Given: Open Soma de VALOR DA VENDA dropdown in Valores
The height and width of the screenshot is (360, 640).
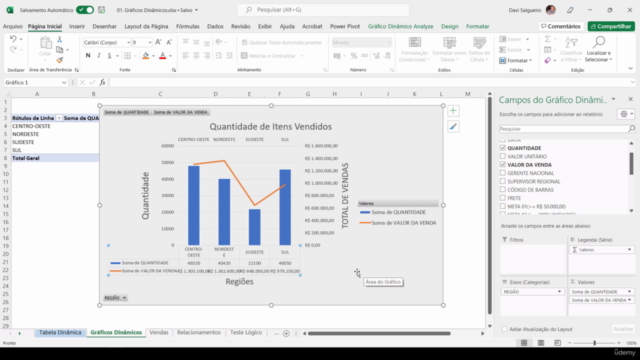Looking at the screenshot, I should (x=629, y=300).
